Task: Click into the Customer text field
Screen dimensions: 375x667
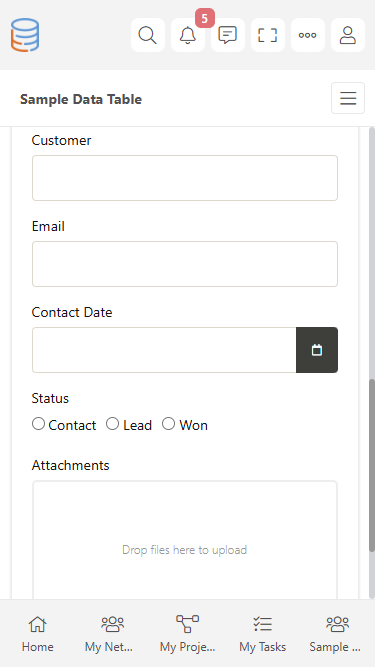Action: click(x=185, y=178)
